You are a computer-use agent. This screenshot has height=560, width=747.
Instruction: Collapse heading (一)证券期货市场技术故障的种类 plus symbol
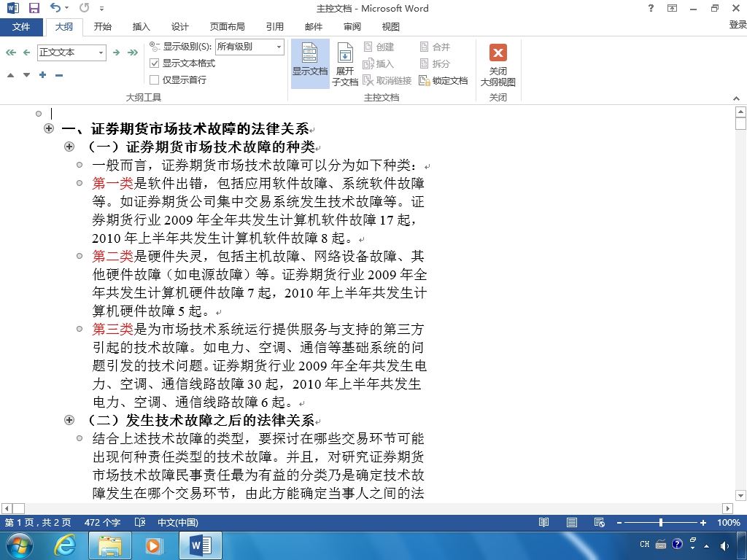pyautogui.click(x=69, y=147)
